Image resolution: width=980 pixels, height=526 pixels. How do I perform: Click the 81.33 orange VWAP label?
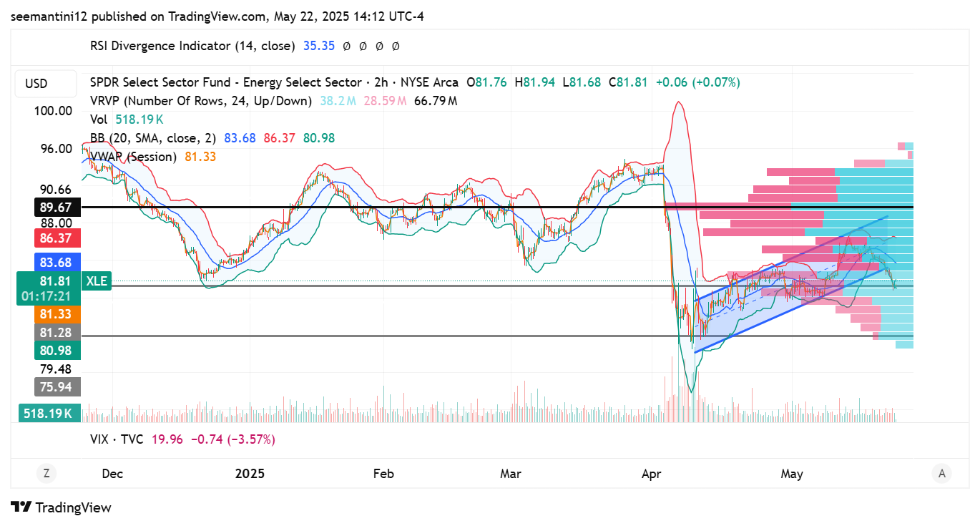(57, 314)
